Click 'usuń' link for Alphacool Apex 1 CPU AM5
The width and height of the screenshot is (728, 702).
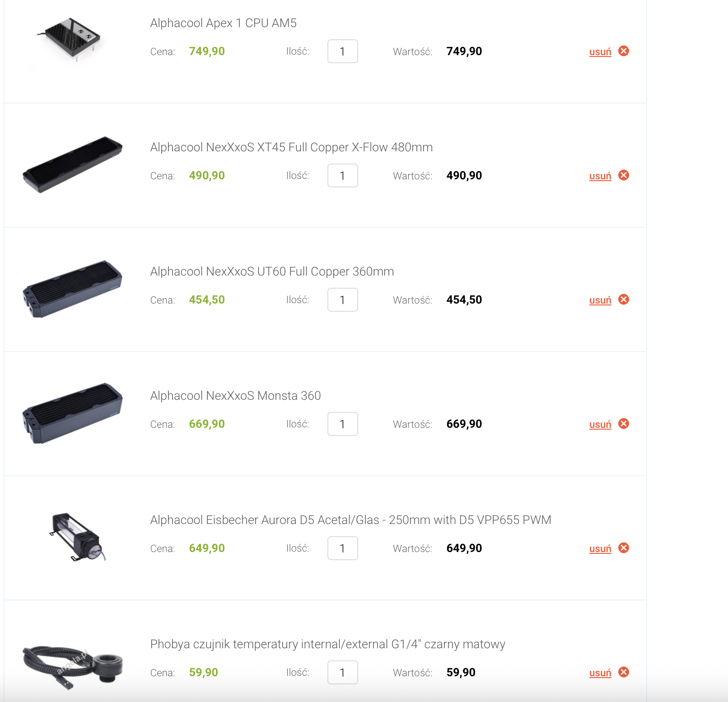pos(600,51)
